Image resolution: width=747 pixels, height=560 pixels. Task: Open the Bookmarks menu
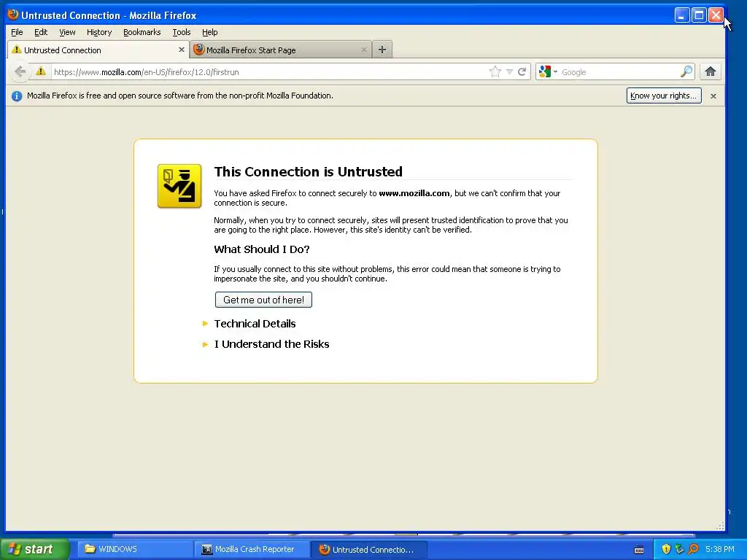(x=142, y=32)
